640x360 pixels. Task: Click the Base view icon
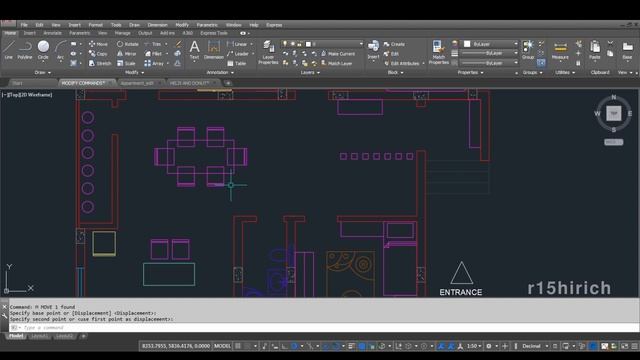point(627,50)
